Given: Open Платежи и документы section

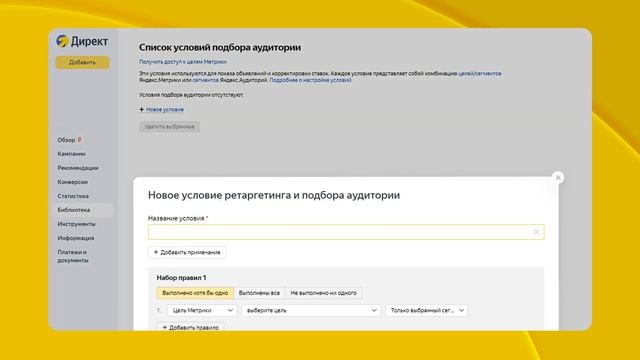Looking at the screenshot, I should [73, 256].
